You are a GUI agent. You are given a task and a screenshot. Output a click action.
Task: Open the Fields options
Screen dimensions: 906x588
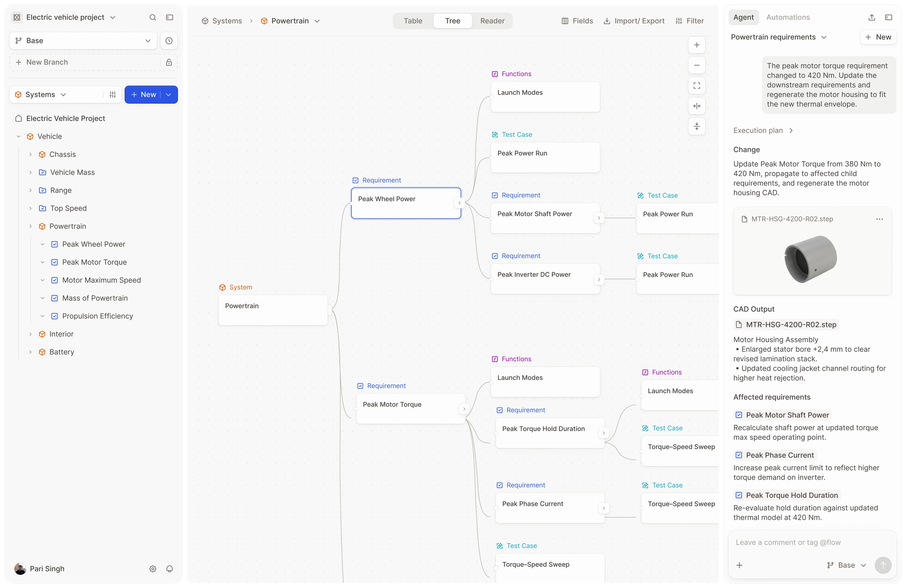[577, 21]
